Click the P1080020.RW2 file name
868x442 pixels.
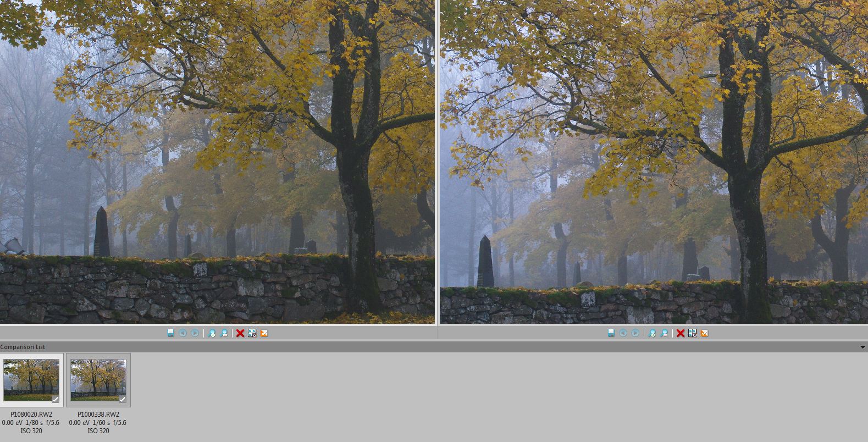click(x=31, y=415)
